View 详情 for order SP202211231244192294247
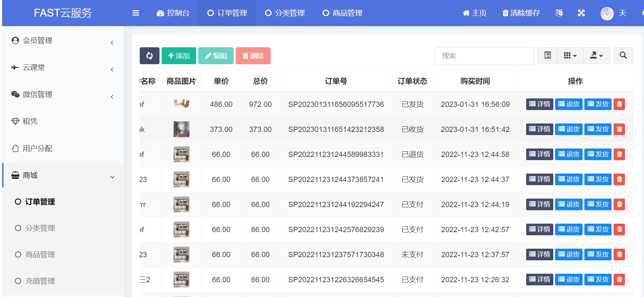Image resolution: width=644 pixels, height=297 pixels. coord(540,204)
